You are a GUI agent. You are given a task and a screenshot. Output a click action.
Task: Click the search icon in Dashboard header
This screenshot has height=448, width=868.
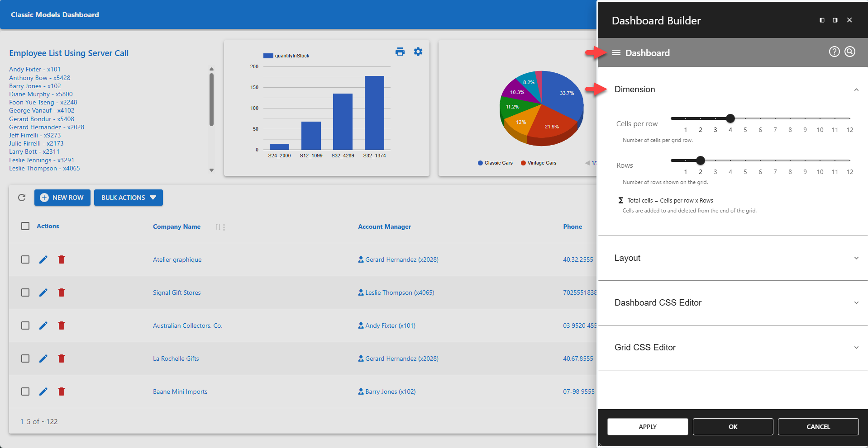[850, 52]
